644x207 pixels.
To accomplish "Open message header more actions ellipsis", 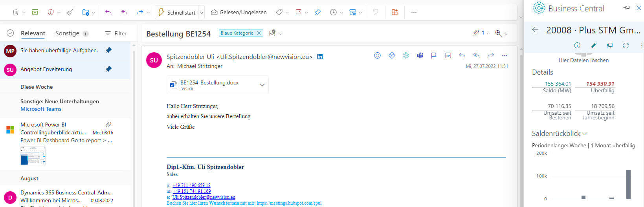I will (505, 55).
